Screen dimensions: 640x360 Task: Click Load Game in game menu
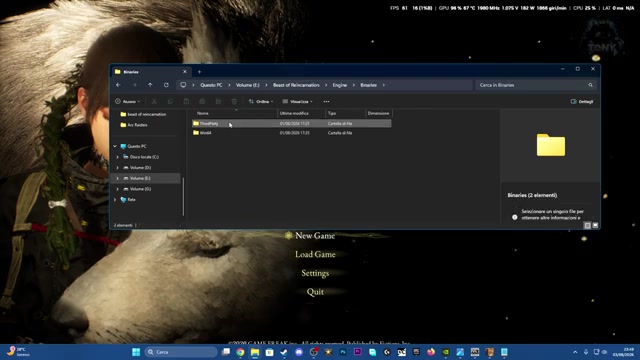(x=315, y=254)
